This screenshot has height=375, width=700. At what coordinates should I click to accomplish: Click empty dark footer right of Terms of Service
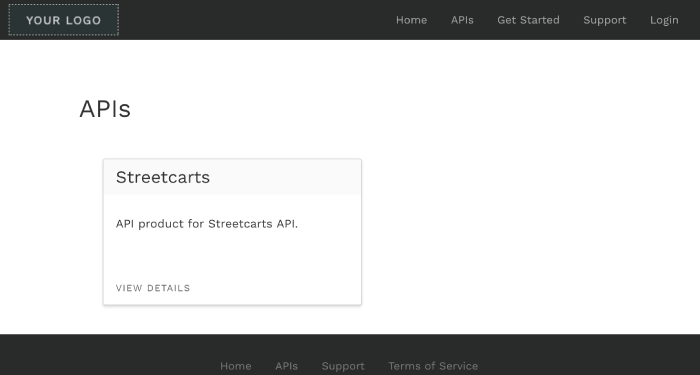click(x=589, y=357)
